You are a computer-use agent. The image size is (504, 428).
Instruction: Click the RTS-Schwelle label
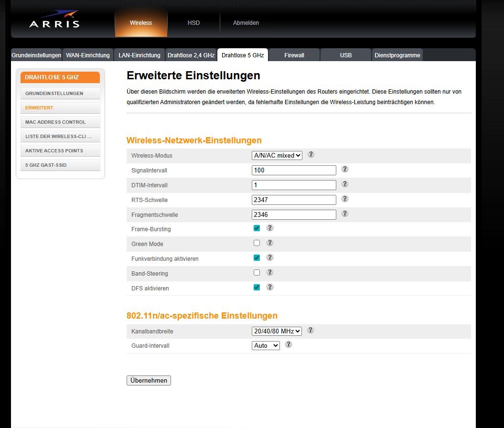(150, 200)
